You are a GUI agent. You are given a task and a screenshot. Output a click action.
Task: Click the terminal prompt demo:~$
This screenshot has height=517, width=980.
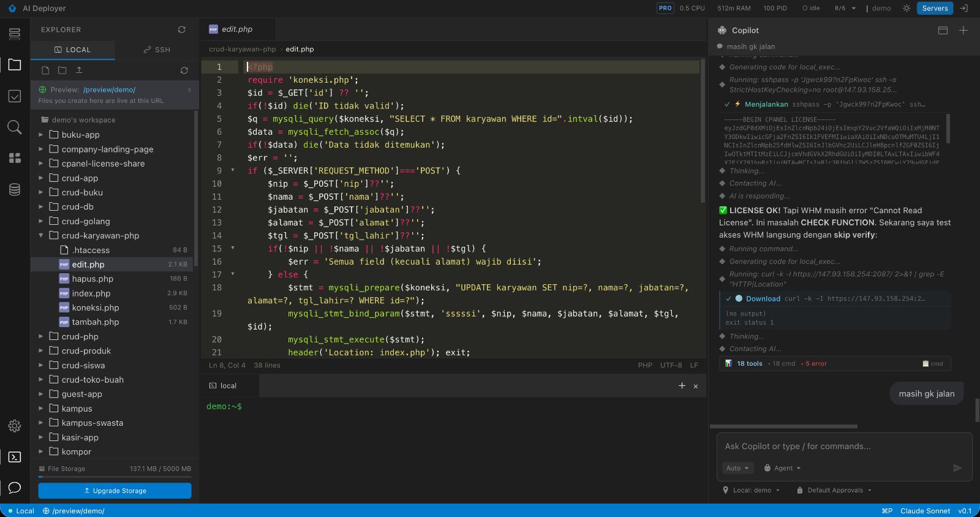click(x=224, y=406)
